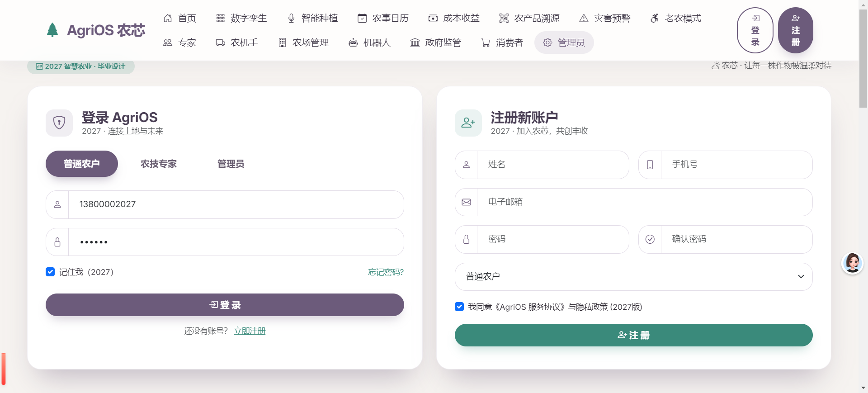Viewport: 868px width, 393px height.
Task: Switch to the 农技专家 login tab
Action: (x=159, y=164)
